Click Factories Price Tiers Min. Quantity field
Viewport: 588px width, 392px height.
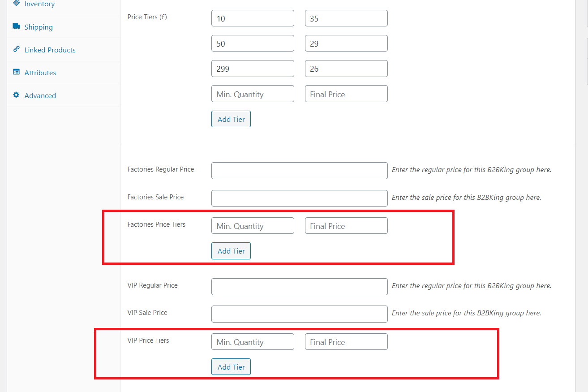click(253, 226)
